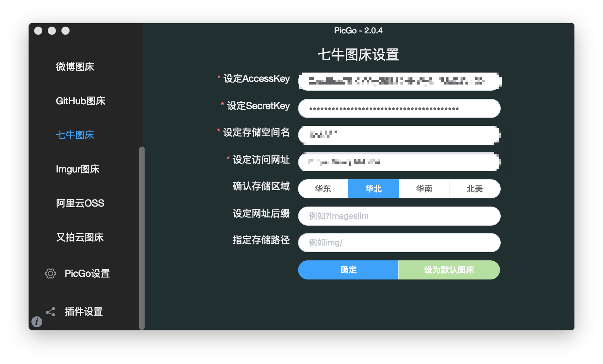Click the 设定访问网址 label
This screenshot has height=364, width=603.
(x=261, y=160)
